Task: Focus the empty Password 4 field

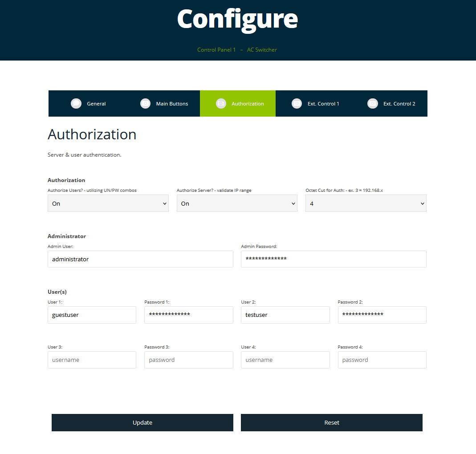Action: (382, 360)
